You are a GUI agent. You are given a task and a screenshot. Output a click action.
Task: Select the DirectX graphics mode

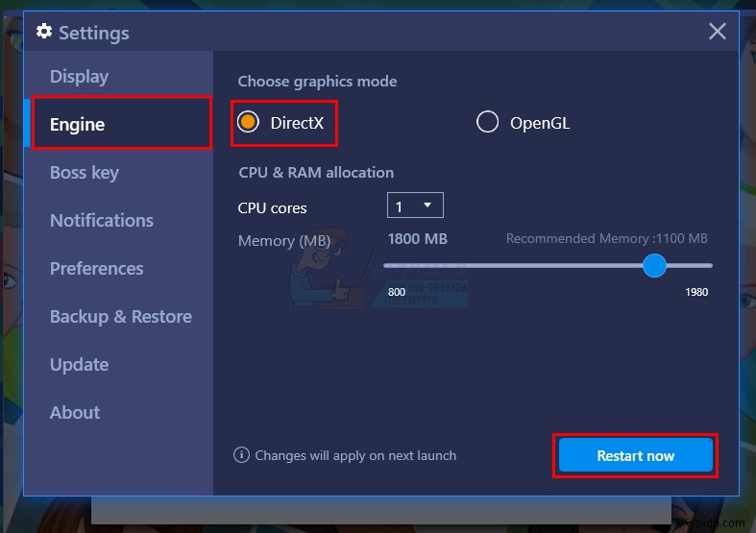[x=249, y=122]
